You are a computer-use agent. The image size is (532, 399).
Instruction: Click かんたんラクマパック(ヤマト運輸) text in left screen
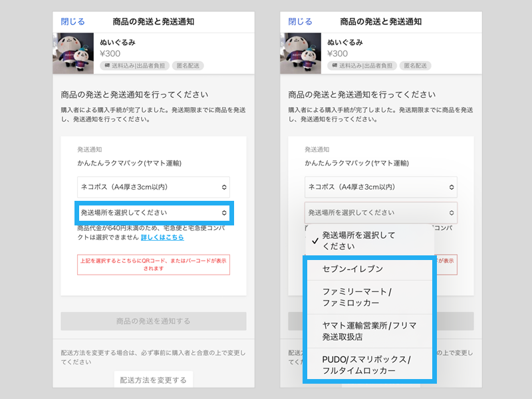129,163
